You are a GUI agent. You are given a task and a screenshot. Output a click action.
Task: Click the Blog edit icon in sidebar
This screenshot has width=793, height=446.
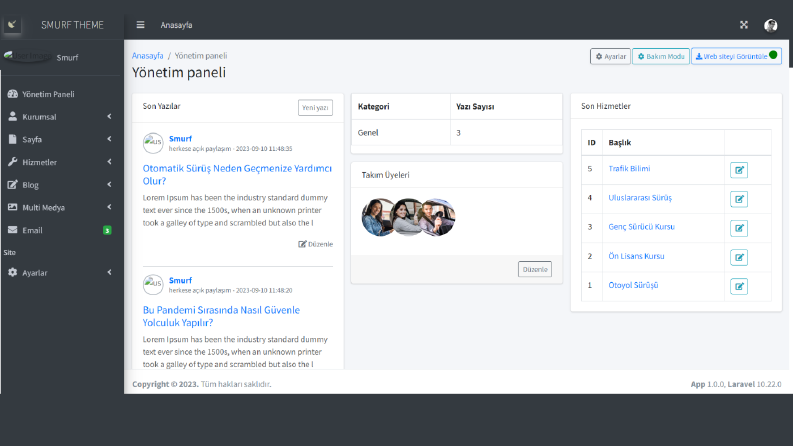coord(13,185)
